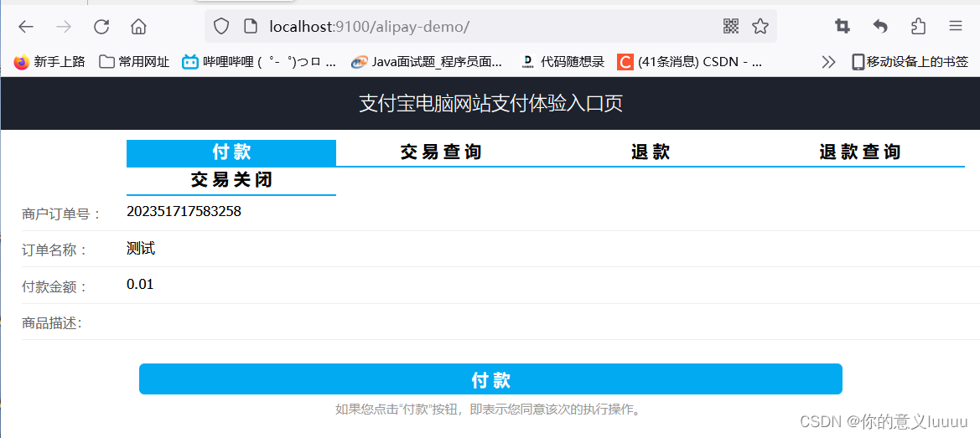Open the browser hamburger menu
980x438 pixels.
click(956, 26)
